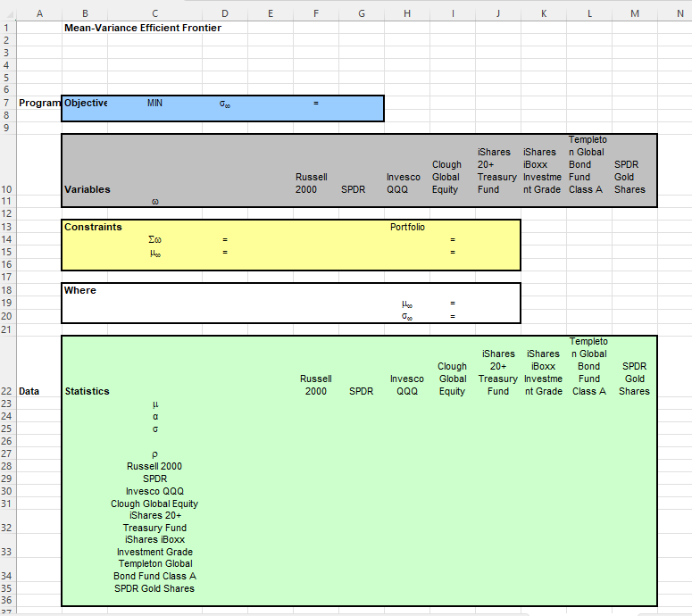Select the "SPDR" row label in row 29
The height and width of the screenshot is (616, 692).
point(154,479)
